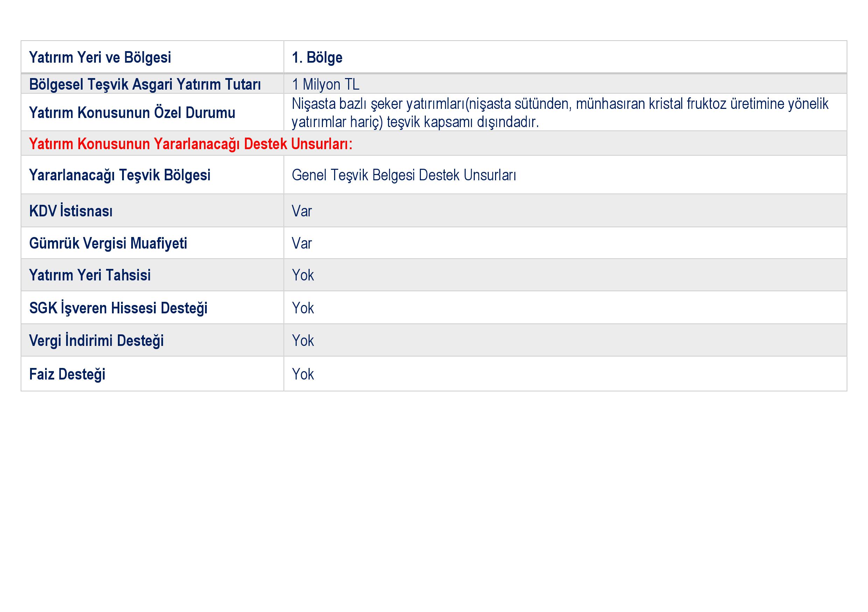Click 'Var' in the KDV İstisnası row
868x612 pixels.
click(x=302, y=211)
